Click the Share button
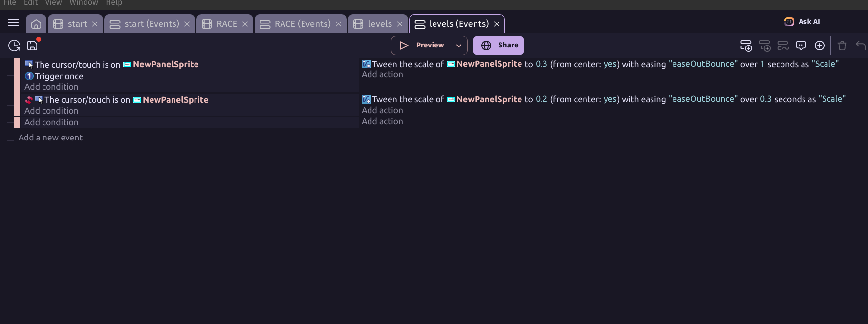The height and width of the screenshot is (324, 868). pyautogui.click(x=499, y=46)
